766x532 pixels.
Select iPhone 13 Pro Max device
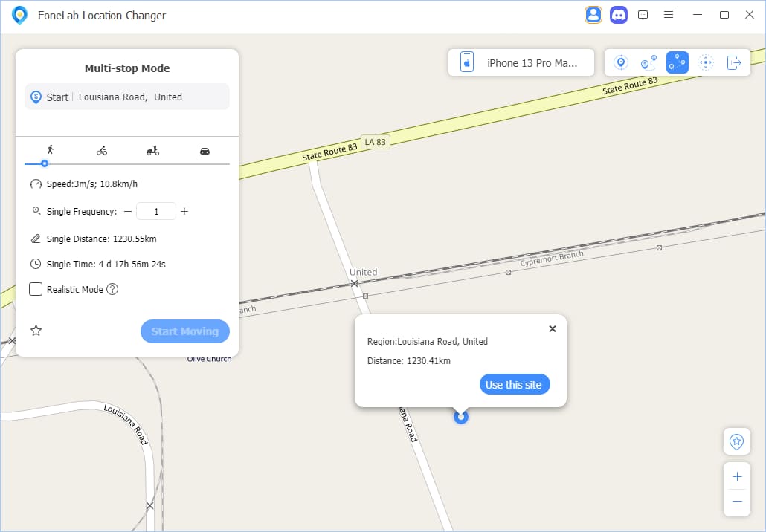pyautogui.click(x=521, y=62)
